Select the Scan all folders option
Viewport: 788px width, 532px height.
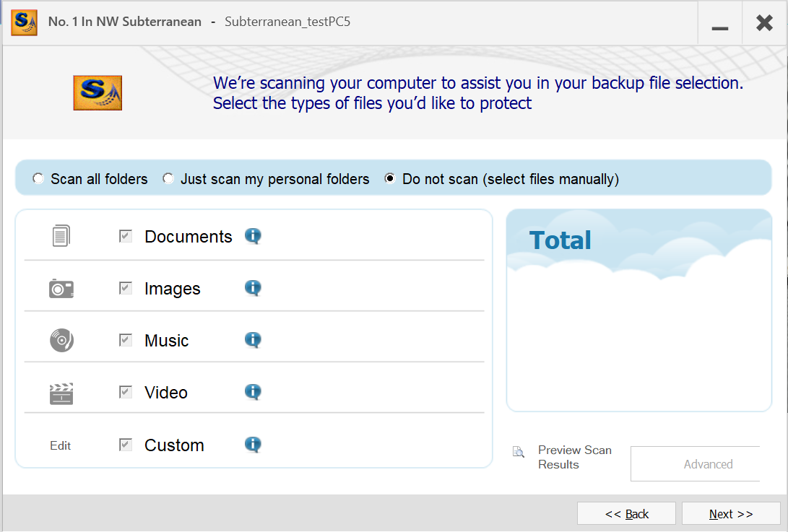(x=38, y=178)
